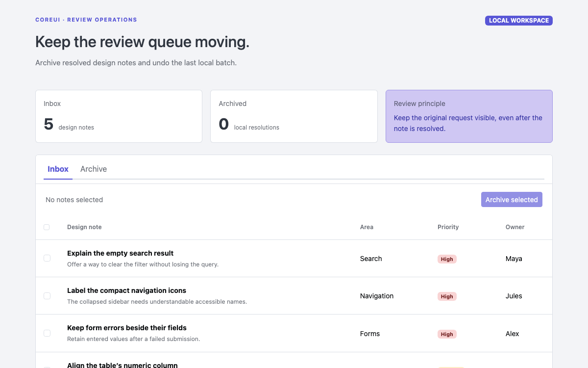Click owner name 'Alex'
588x368 pixels.
[513, 334]
